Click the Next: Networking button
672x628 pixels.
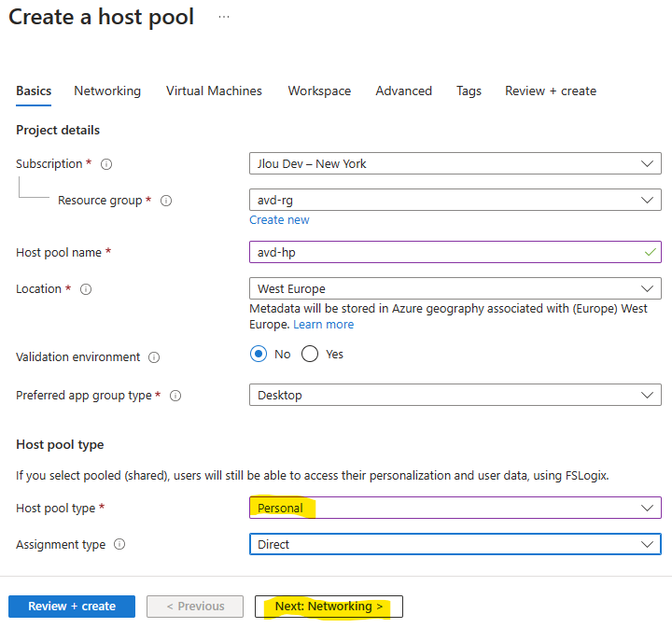pos(329,607)
